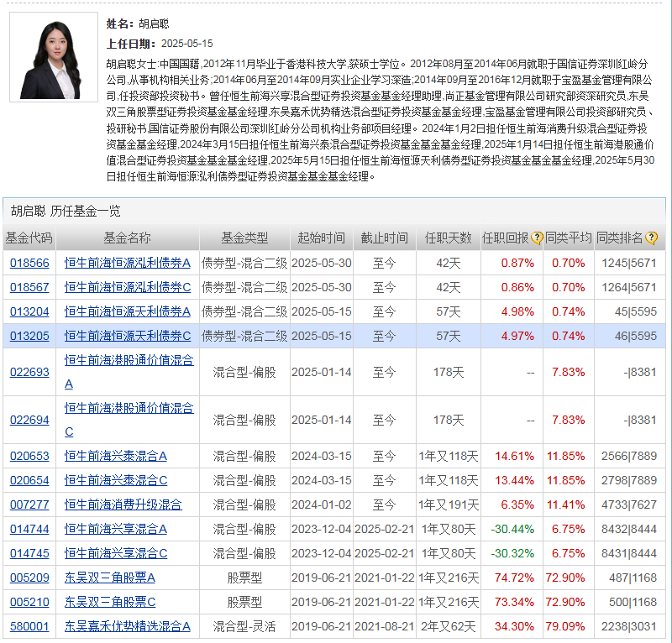
Task: Open fund code 014745
Action: pyautogui.click(x=29, y=554)
